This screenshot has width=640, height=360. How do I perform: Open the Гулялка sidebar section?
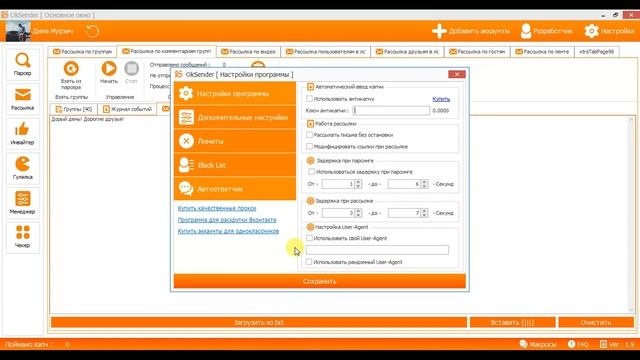(23, 168)
